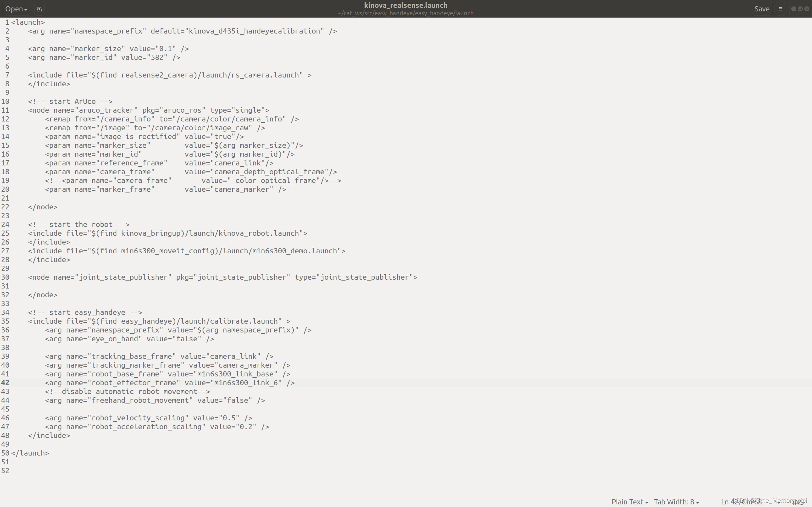Click the 'start easy_handeye' comment line

[85, 312]
